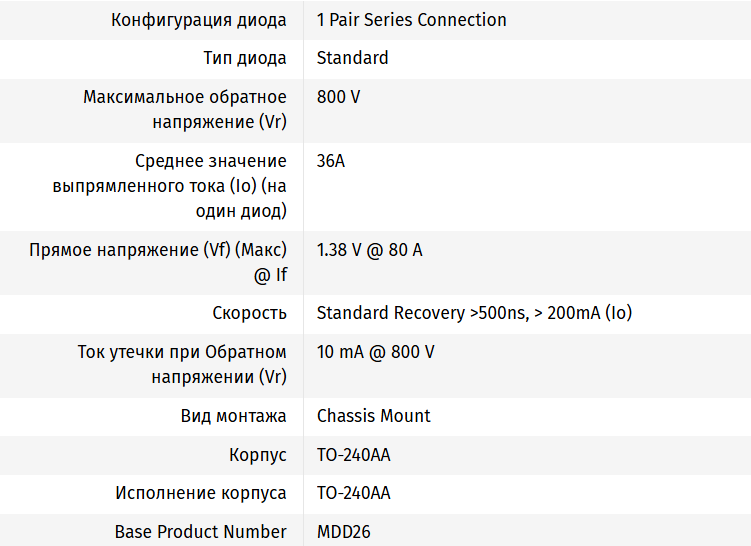Screen dimensions: 751x546
Task: Click the 'MDD26' base product number
Action: click(x=343, y=532)
